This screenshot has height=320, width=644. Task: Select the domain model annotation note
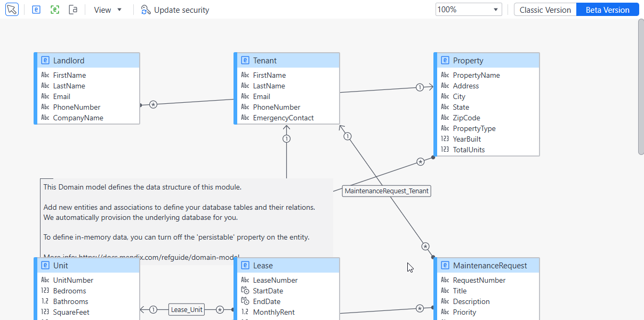tap(187, 218)
